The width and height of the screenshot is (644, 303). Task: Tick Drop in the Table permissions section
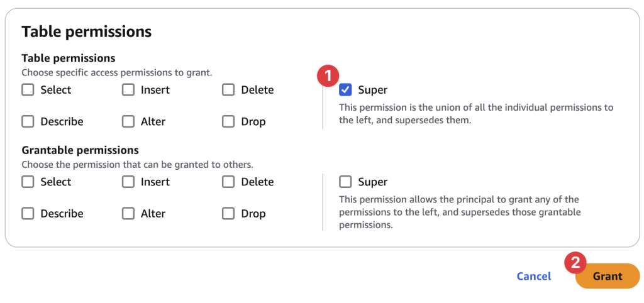tap(228, 121)
